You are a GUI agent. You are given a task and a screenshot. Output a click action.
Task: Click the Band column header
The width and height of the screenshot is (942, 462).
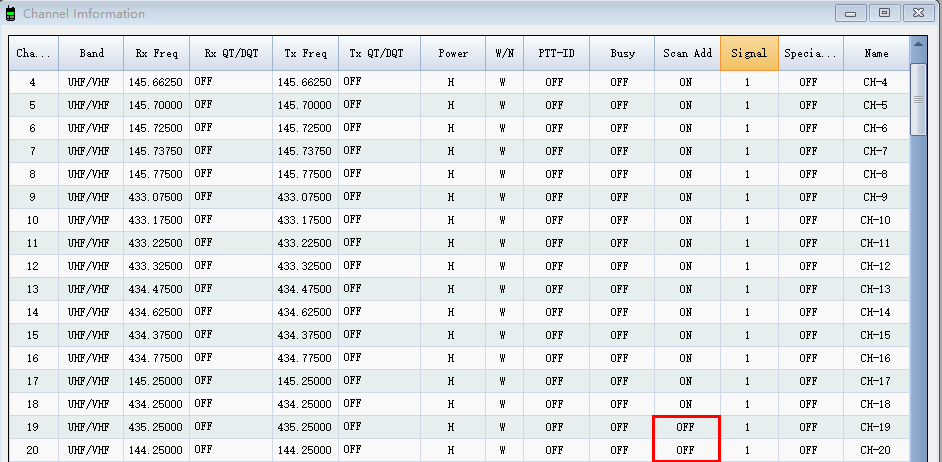tap(91, 53)
